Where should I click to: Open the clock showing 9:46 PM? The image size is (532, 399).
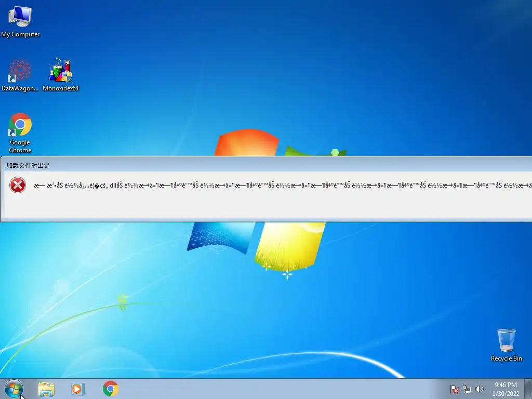coord(506,389)
